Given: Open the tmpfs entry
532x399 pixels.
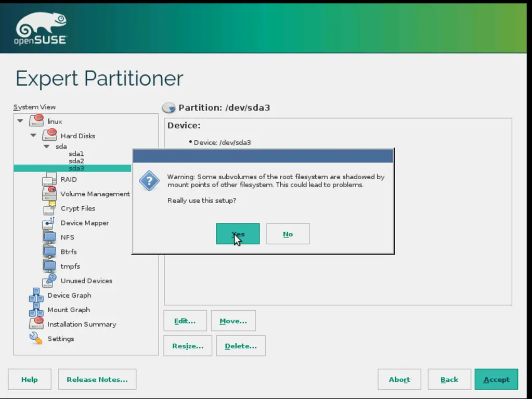Looking at the screenshot, I should (x=70, y=266).
